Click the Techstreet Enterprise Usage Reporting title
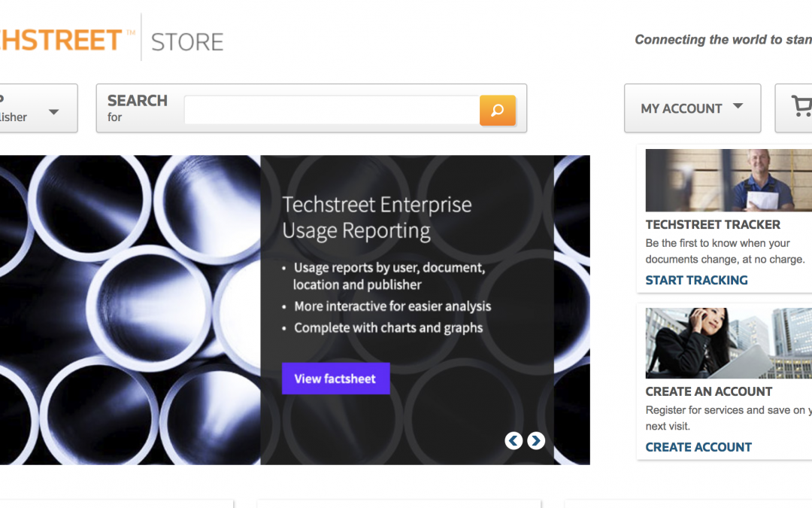The image size is (812, 508). [x=377, y=217]
